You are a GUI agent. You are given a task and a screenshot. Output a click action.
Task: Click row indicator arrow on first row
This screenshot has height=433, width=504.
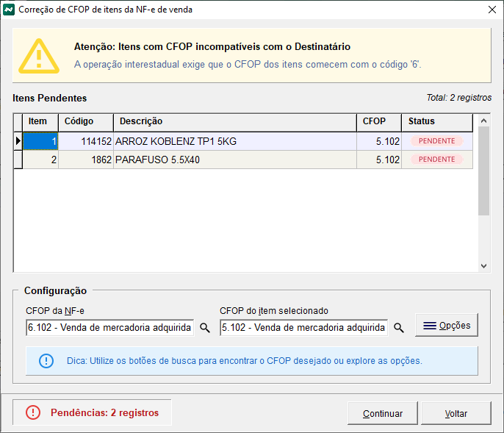(18, 141)
